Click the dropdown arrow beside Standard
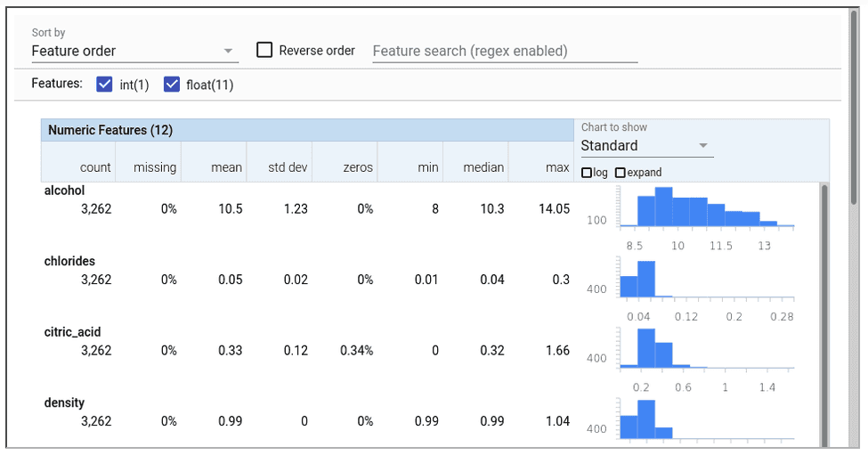The height and width of the screenshot is (455, 868). 703,146
